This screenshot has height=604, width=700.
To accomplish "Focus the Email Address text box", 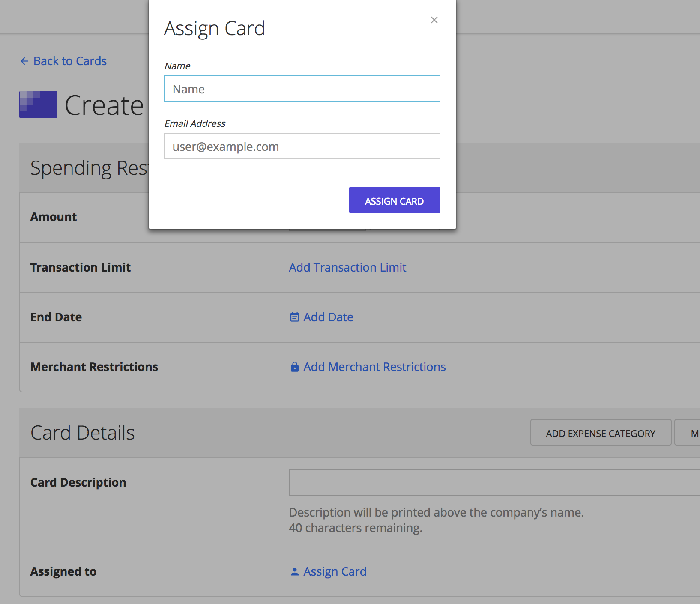I will point(302,147).
